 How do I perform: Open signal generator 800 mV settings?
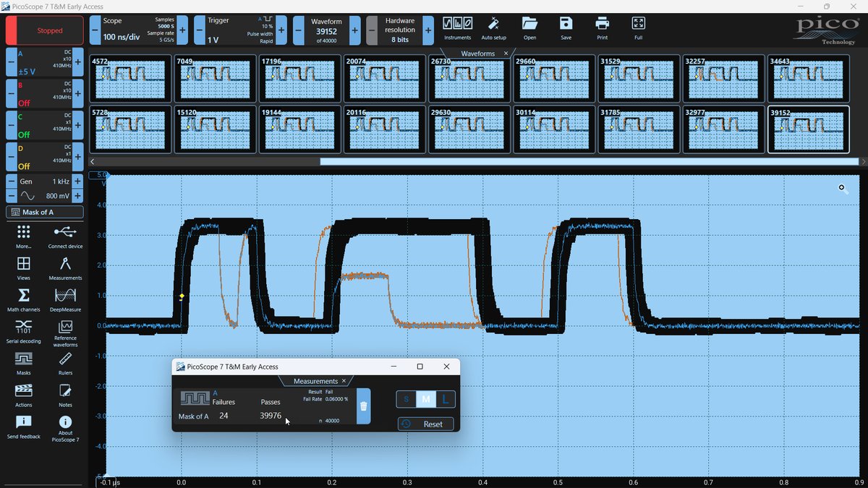[x=45, y=196]
